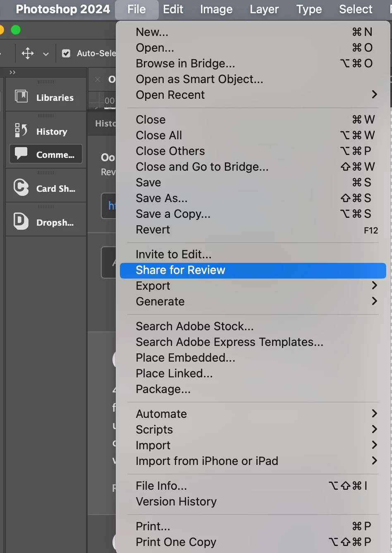Choose Close from File menu

pyautogui.click(x=253, y=119)
